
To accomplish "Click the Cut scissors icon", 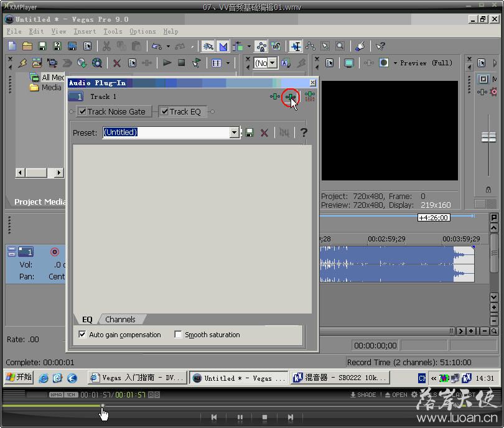I will point(106,46).
